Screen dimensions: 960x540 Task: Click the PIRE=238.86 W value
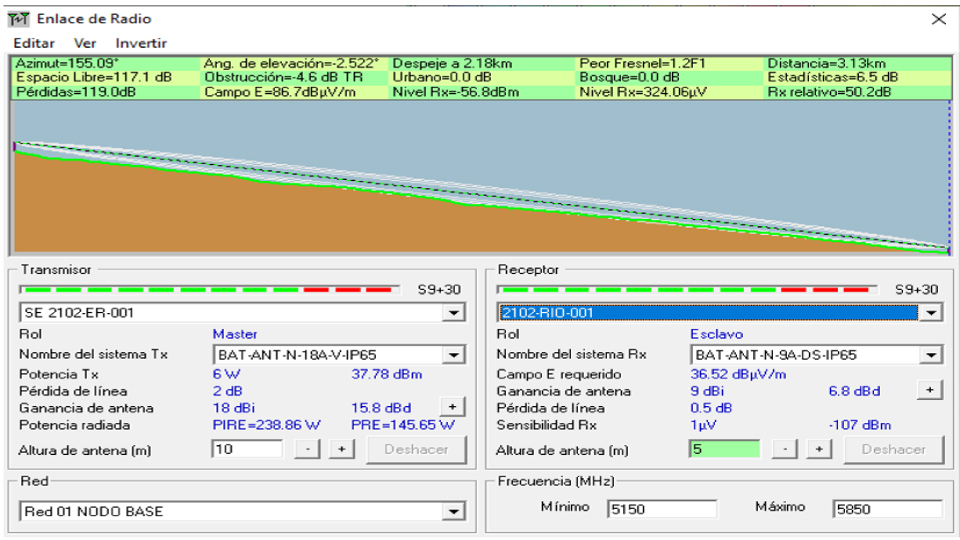click(266, 425)
